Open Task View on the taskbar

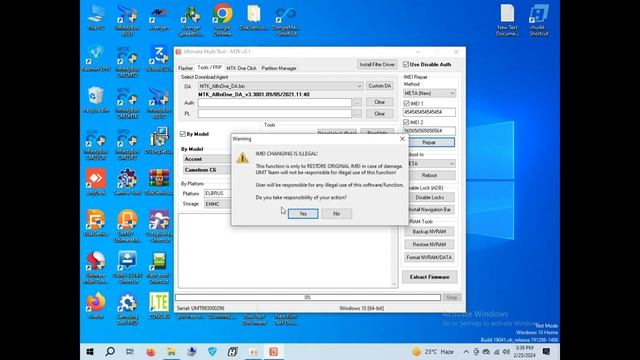click(x=130, y=351)
